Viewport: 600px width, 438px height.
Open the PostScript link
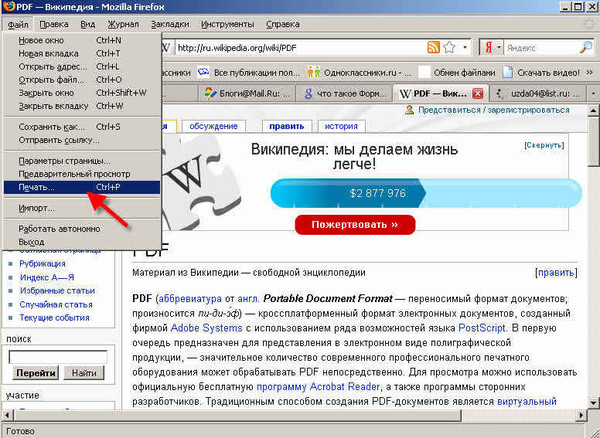pyautogui.click(x=482, y=328)
